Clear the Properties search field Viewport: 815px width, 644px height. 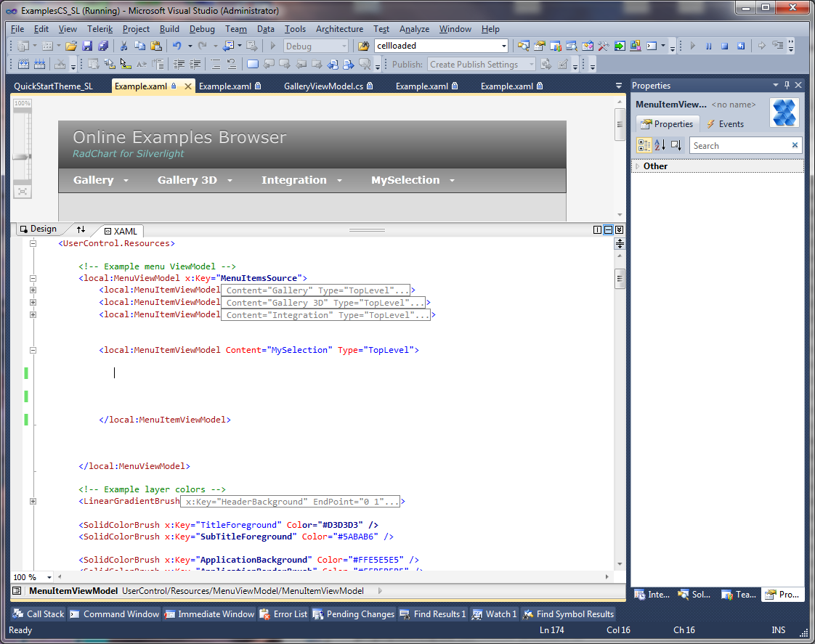795,145
